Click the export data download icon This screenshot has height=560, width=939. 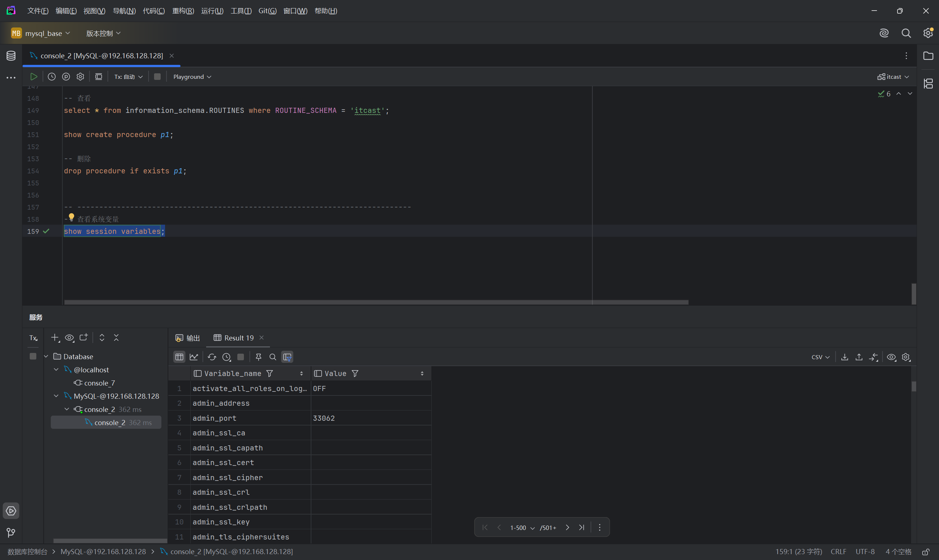(x=845, y=357)
